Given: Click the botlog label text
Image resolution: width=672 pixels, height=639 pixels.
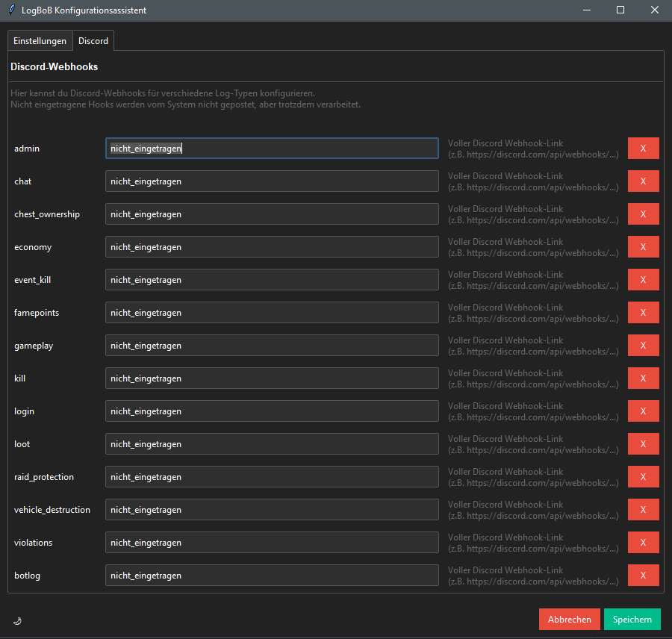Looking at the screenshot, I should [x=27, y=576].
